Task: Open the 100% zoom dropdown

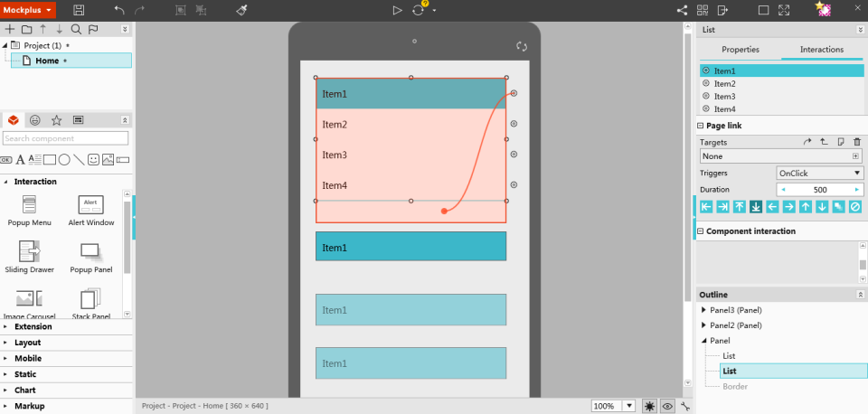Action: [x=629, y=406]
